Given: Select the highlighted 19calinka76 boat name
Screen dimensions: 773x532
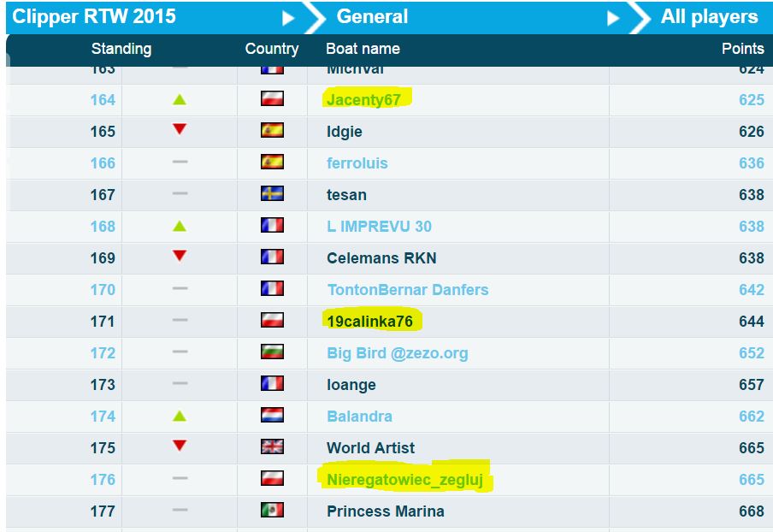Looking at the screenshot, I should pyautogui.click(x=369, y=322).
